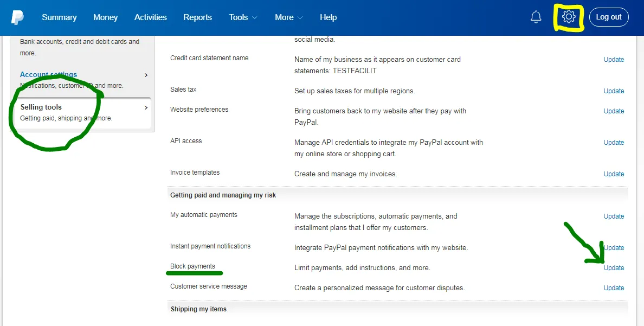
Task: Update Website preferences
Action: coord(614,111)
